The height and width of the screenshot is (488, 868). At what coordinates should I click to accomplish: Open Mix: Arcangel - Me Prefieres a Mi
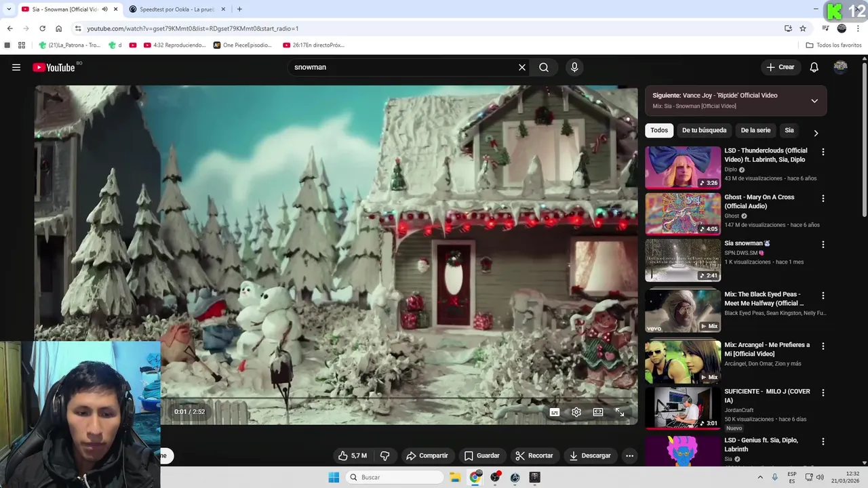767,349
